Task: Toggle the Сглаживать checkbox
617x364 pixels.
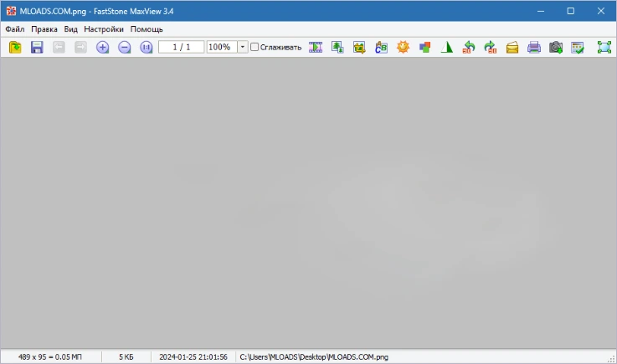Action: [x=255, y=48]
